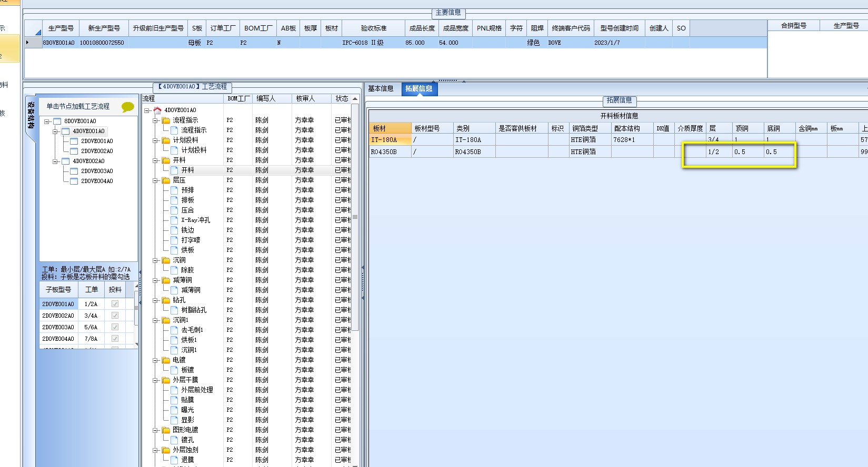Click the red home icon beside 4D0VE001A0
Screen dimensions: 868x467
click(x=157, y=110)
